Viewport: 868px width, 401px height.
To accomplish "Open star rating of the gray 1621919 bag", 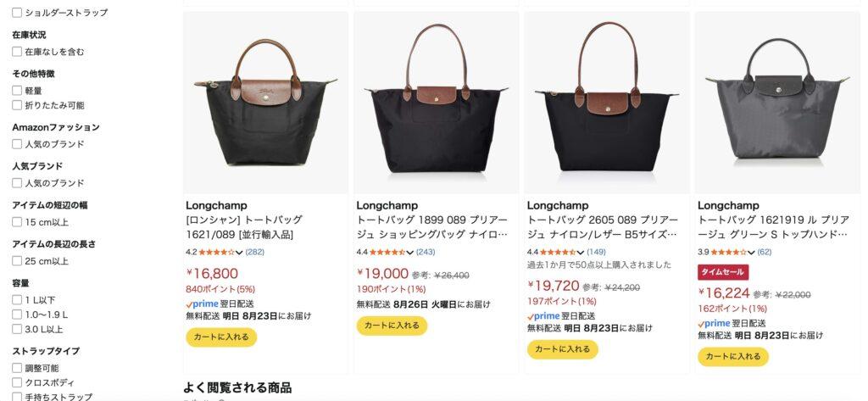I will (x=728, y=252).
